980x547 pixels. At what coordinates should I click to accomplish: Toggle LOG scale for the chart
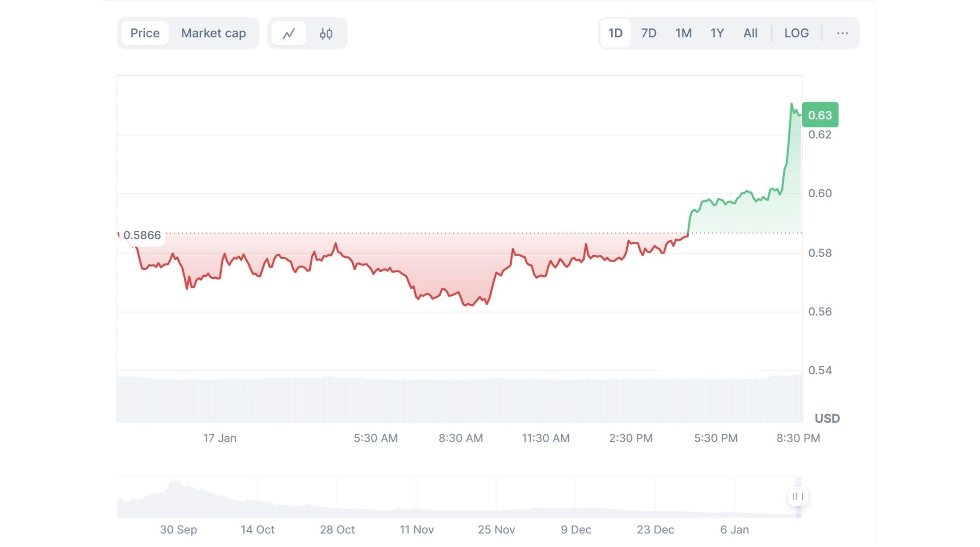796,33
